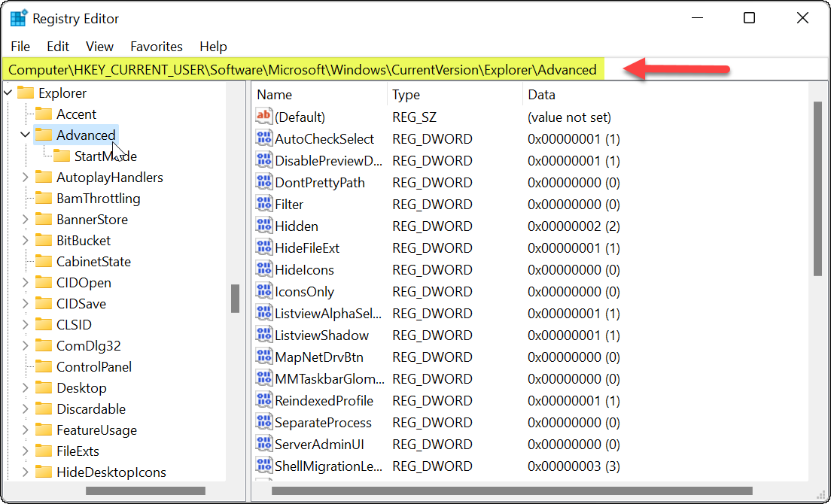Click the ServerAdminUI DWORD icon

point(263,444)
